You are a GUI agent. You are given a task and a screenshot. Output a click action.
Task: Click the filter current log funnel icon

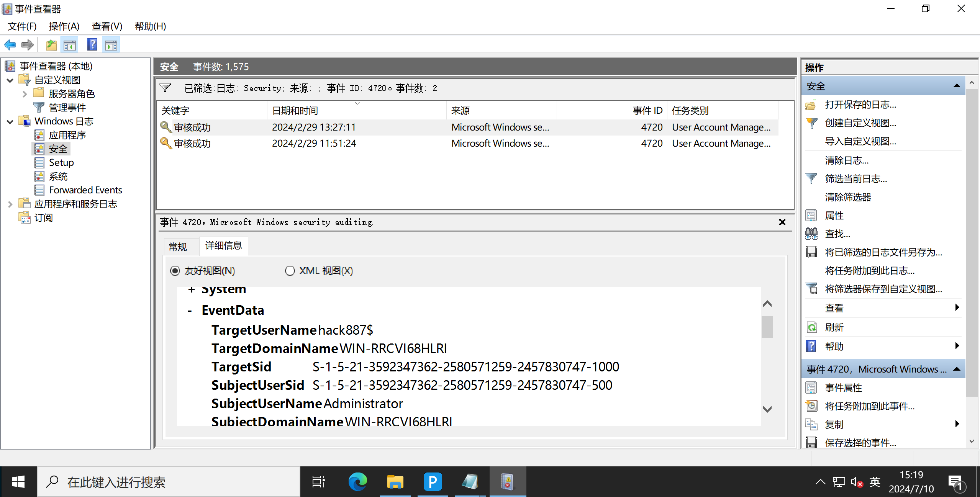(811, 178)
